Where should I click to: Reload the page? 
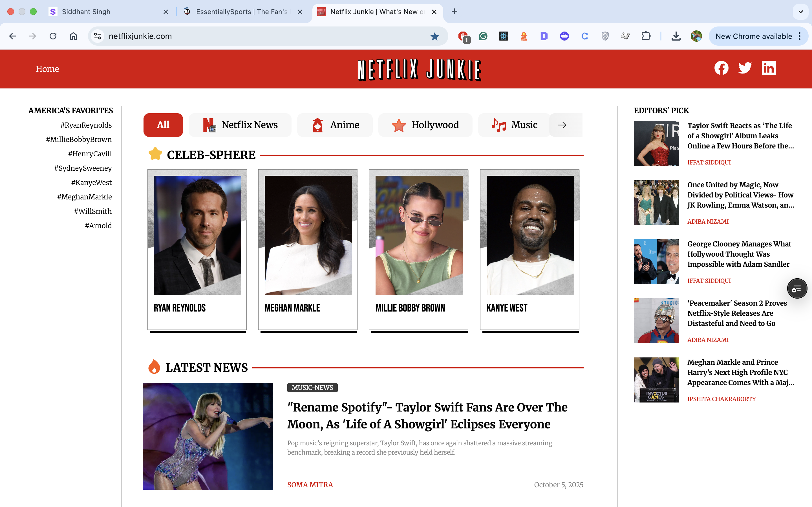click(53, 36)
